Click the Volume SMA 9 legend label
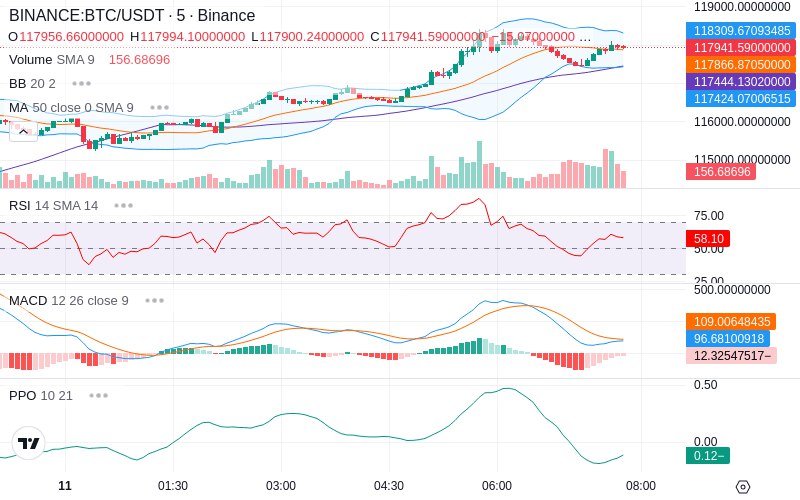 (x=52, y=60)
